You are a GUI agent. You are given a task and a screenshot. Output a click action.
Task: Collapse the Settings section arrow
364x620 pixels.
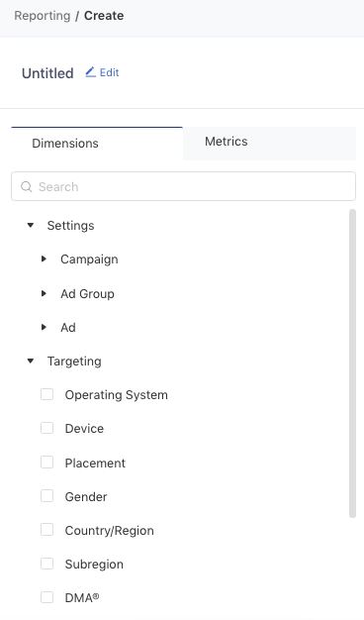click(31, 226)
